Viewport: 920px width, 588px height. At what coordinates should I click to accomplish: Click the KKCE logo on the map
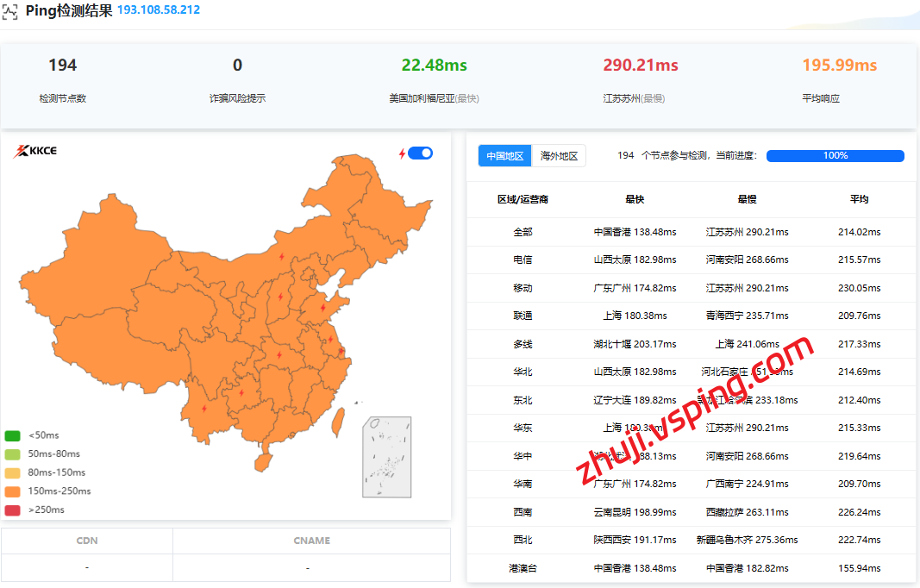[35, 152]
